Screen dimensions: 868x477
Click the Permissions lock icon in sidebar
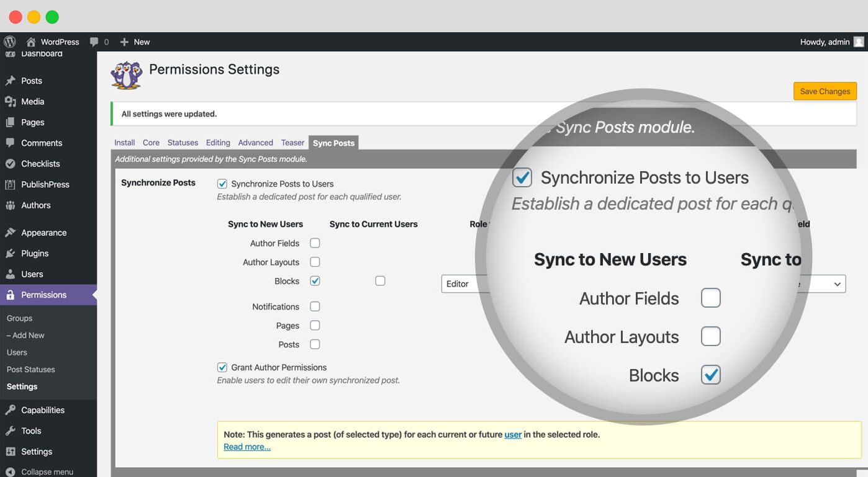[10, 295]
